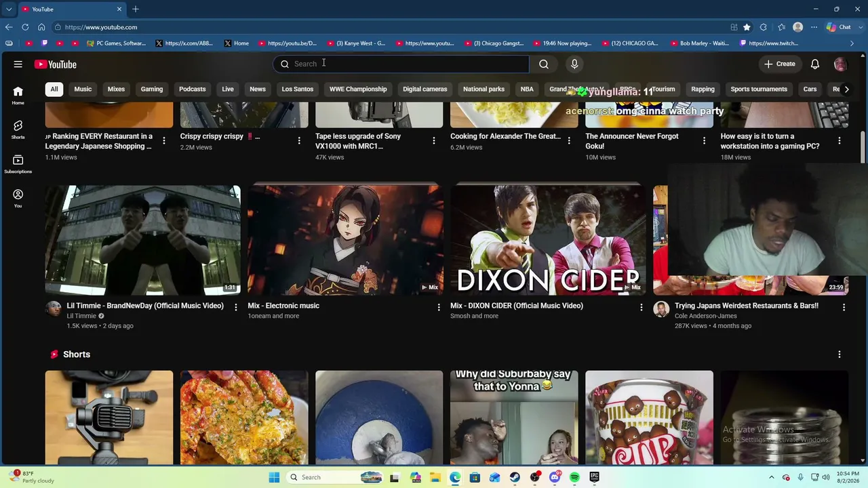Open the PC Games bookmark
868x488 pixels.
[x=116, y=43]
